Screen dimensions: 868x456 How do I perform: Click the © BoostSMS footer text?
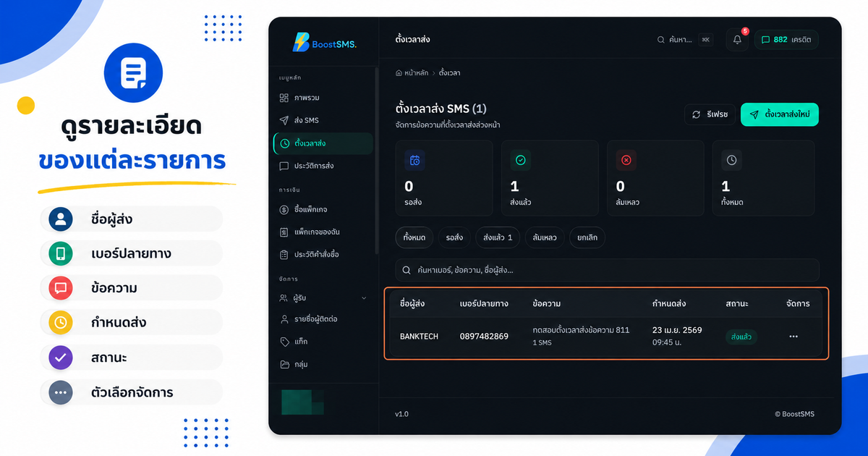click(794, 414)
